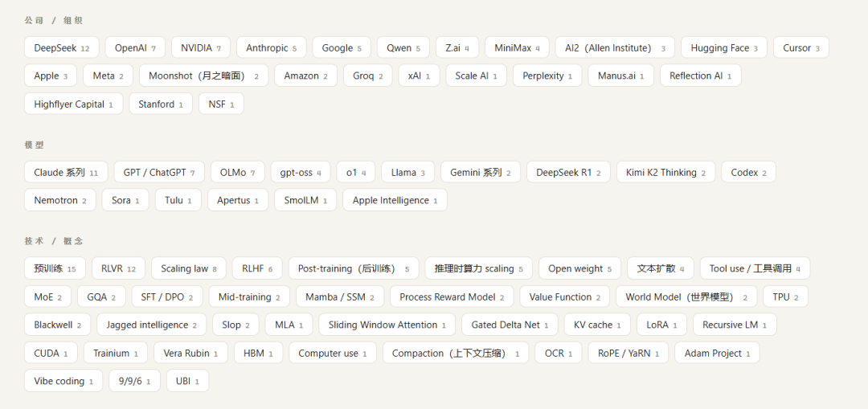Click the 文本扩散 tag
868x409 pixels.
click(661, 268)
